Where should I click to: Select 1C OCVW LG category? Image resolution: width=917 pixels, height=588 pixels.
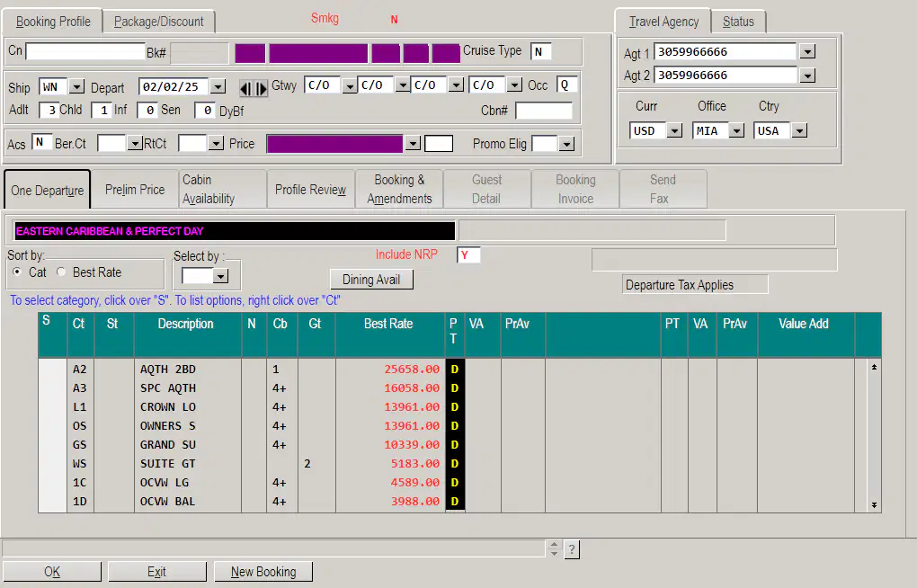point(52,483)
